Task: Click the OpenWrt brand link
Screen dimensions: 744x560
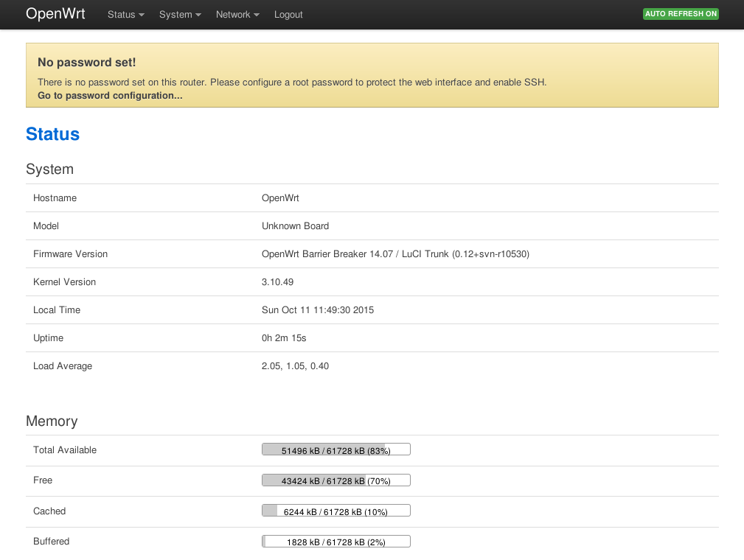Action: (x=55, y=14)
